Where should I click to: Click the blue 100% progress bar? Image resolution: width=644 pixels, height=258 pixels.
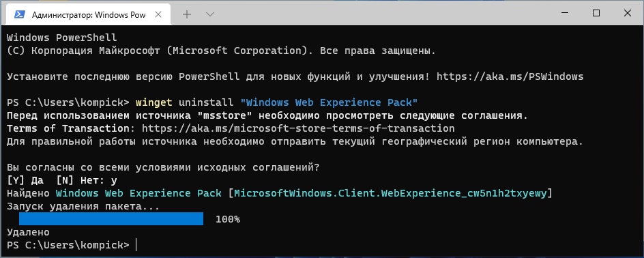click(x=111, y=218)
